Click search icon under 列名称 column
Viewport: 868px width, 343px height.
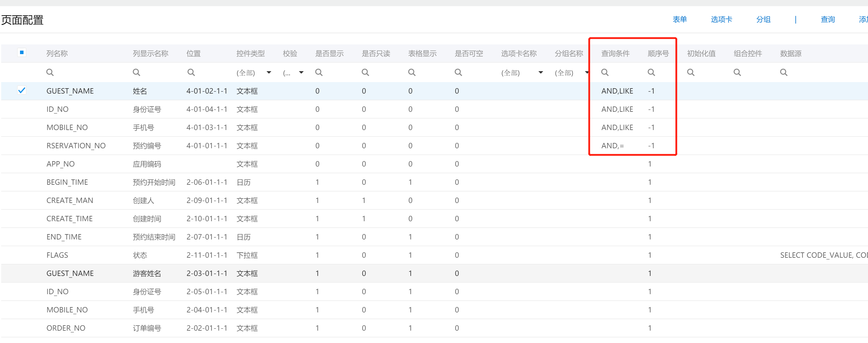point(50,72)
